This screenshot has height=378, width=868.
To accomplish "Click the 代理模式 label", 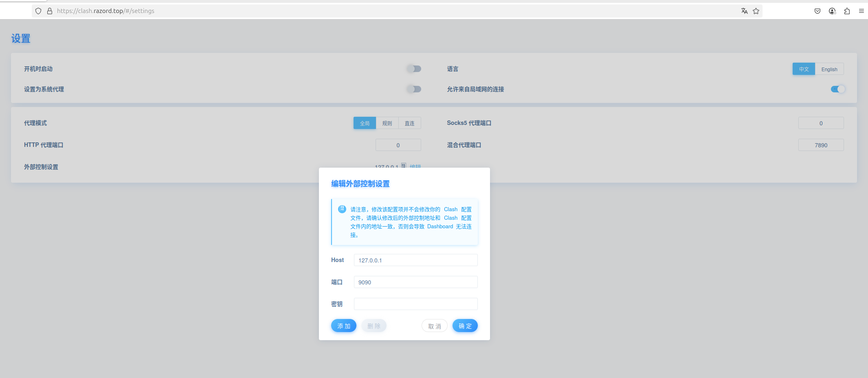I will click(x=35, y=123).
